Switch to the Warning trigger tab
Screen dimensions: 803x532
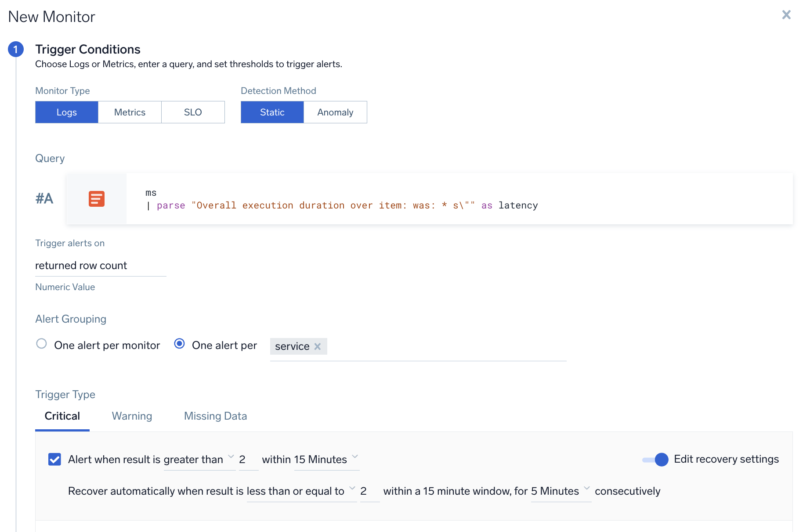[x=132, y=416]
